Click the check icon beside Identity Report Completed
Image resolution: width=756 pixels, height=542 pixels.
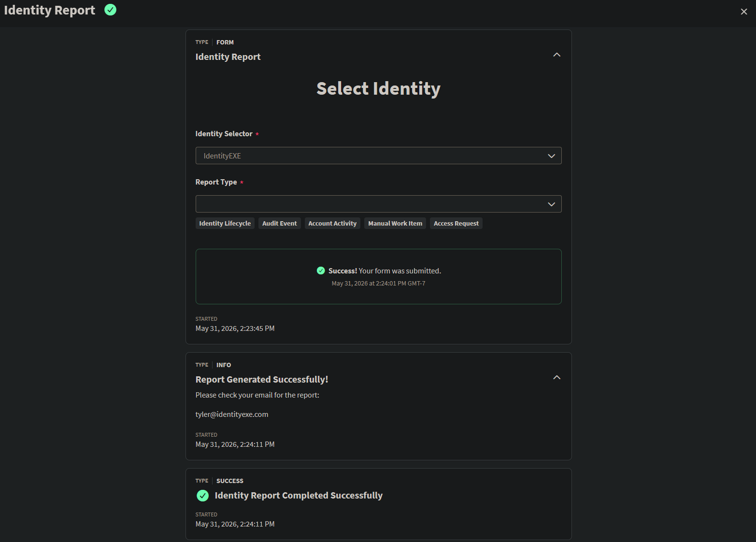203,496
